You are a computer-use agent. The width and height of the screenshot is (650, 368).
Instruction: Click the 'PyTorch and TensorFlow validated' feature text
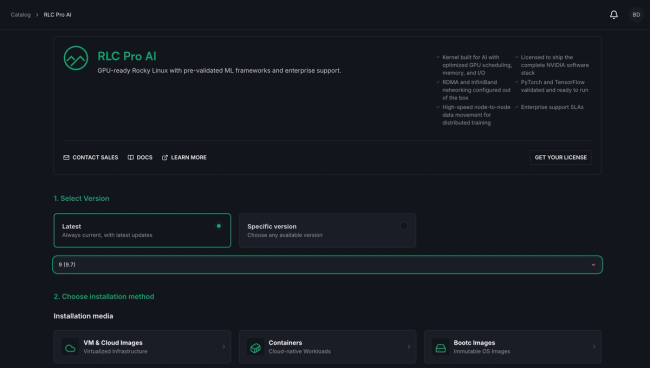pyautogui.click(x=554, y=86)
